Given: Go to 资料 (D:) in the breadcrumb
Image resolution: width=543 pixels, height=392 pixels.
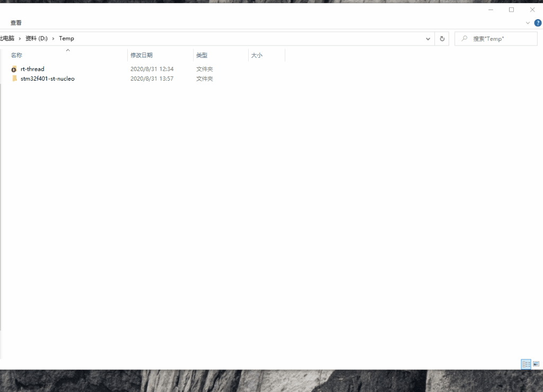Looking at the screenshot, I should point(37,38).
